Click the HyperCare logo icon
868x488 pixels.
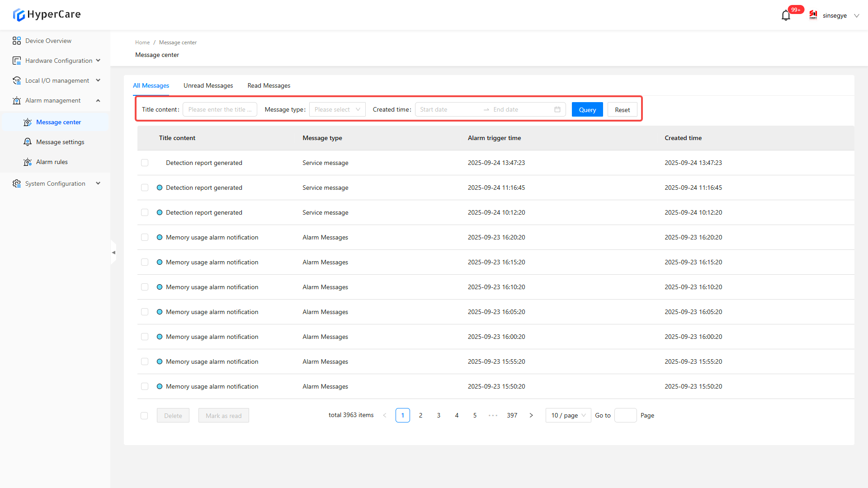[19, 15]
